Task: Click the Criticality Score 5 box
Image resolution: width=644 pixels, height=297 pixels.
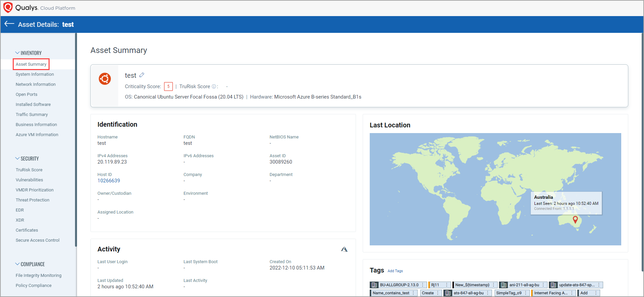Action: click(168, 86)
